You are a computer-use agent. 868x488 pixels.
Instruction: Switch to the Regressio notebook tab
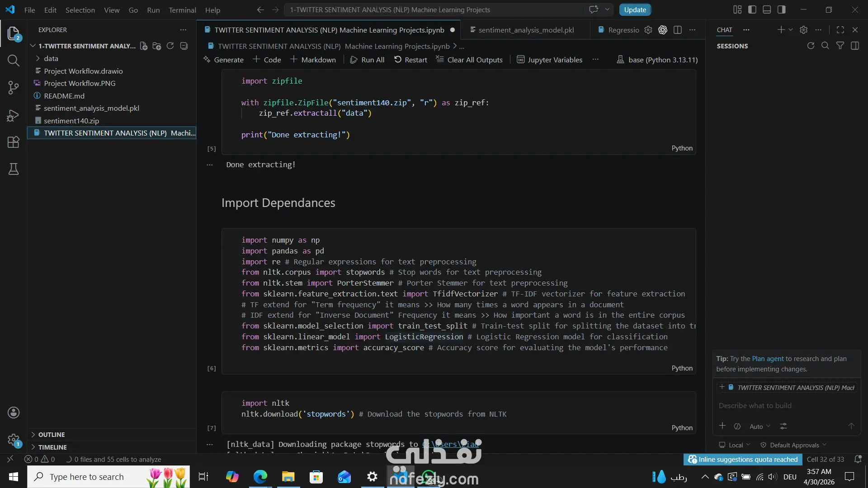point(618,30)
